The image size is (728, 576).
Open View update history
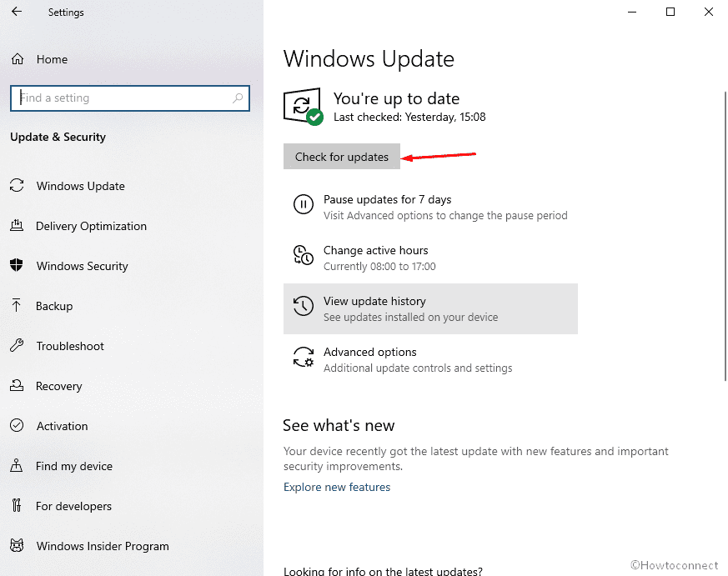pos(430,308)
